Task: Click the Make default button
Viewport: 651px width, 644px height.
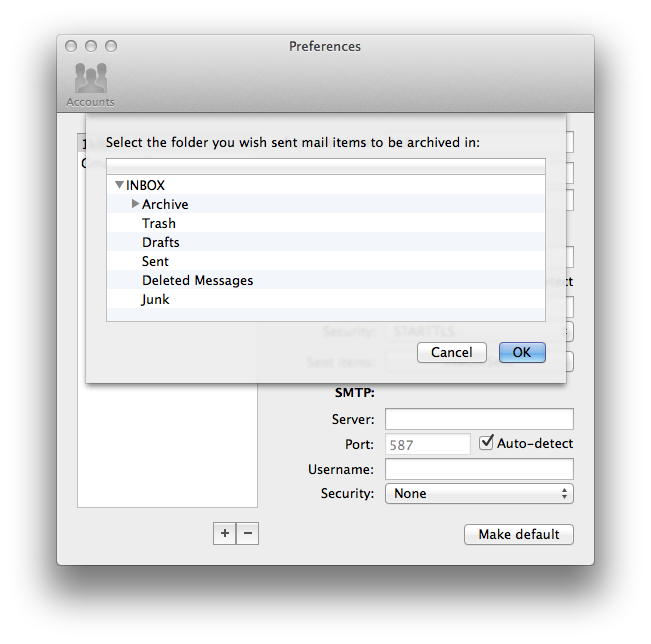Action: pyautogui.click(x=519, y=534)
